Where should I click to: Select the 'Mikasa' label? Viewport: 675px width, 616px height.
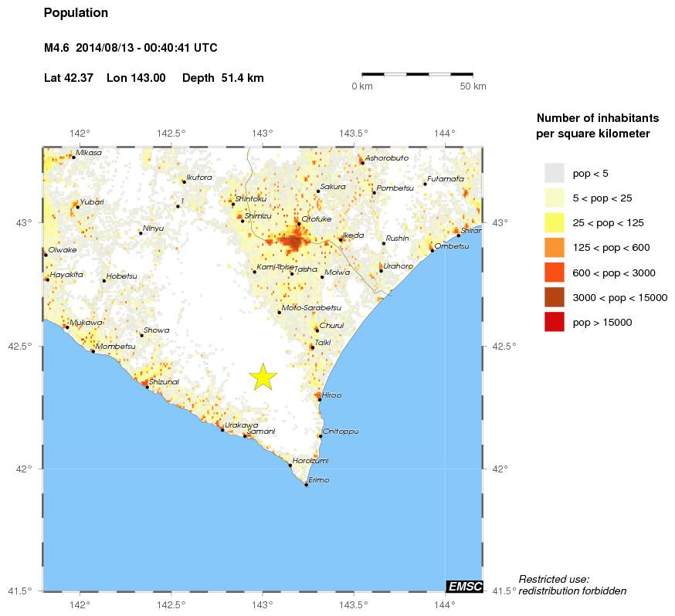[89, 153]
